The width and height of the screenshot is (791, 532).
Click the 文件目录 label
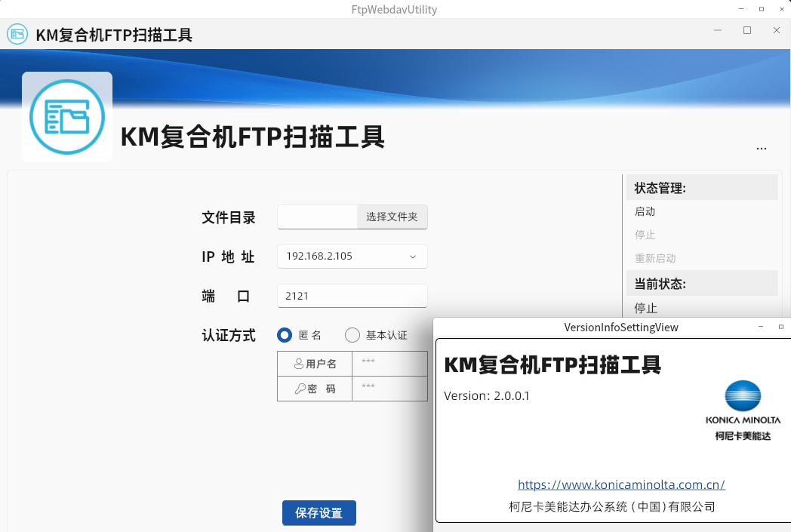point(229,217)
